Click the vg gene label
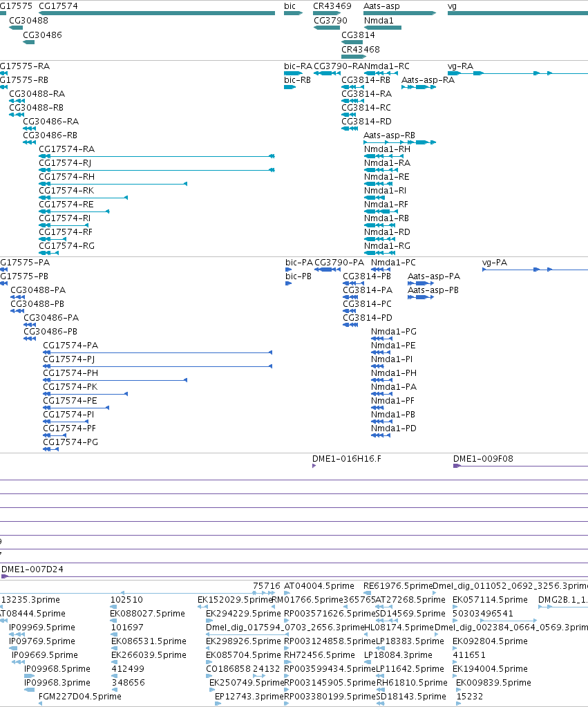The image size is (588, 707). 452,6
